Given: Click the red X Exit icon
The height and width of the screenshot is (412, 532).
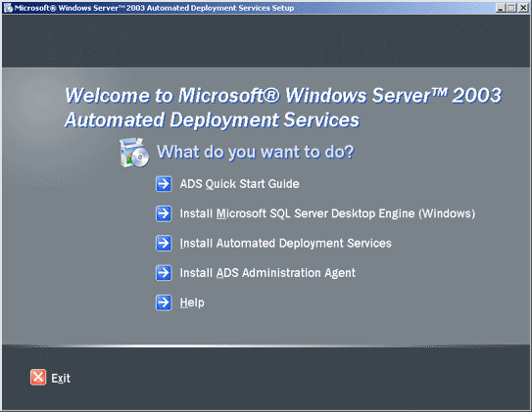Looking at the screenshot, I should [38, 377].
